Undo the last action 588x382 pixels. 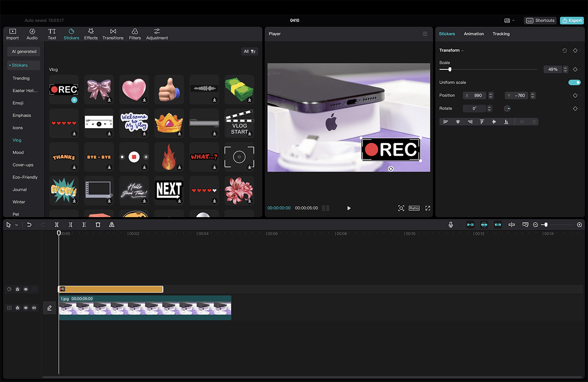click(29, 225)
